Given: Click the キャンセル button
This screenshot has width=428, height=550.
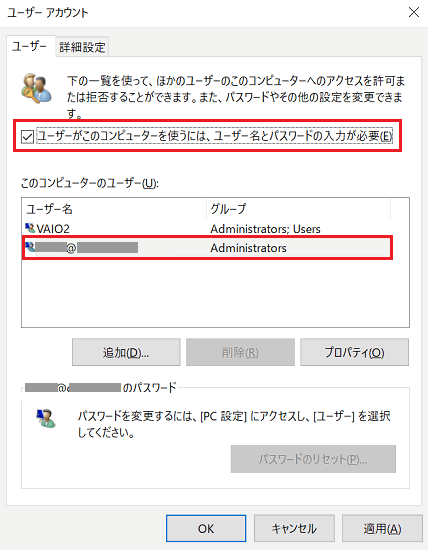Looking at the screenshot, I should (294, 528).
